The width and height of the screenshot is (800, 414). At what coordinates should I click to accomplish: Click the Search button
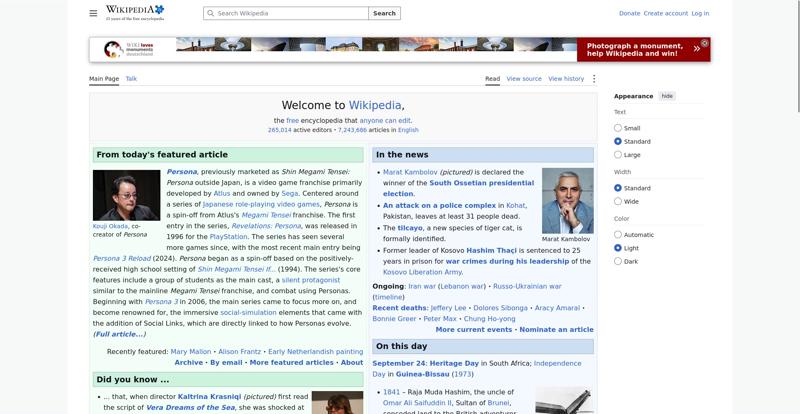coord(384,13)
